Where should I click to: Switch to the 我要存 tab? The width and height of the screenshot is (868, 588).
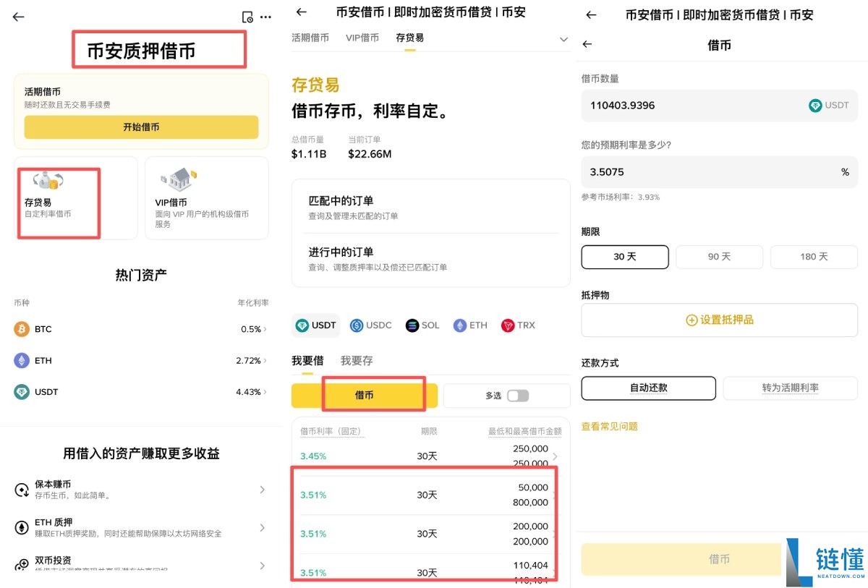(357, 359)
